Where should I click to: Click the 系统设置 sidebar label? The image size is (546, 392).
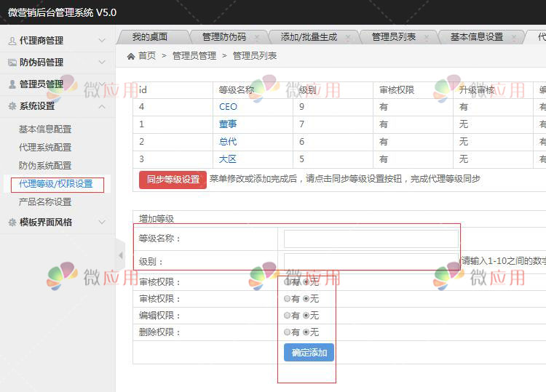click(x=37, y=106)
